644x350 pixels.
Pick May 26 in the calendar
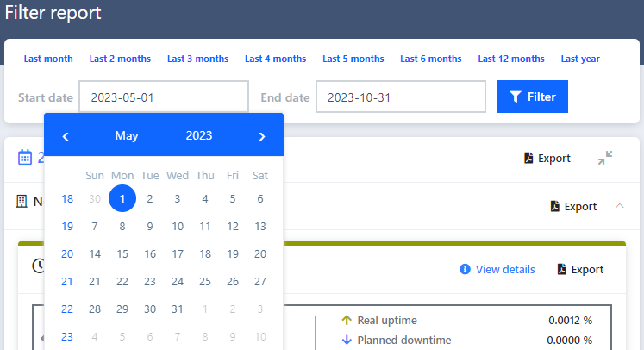pos(233,281)
